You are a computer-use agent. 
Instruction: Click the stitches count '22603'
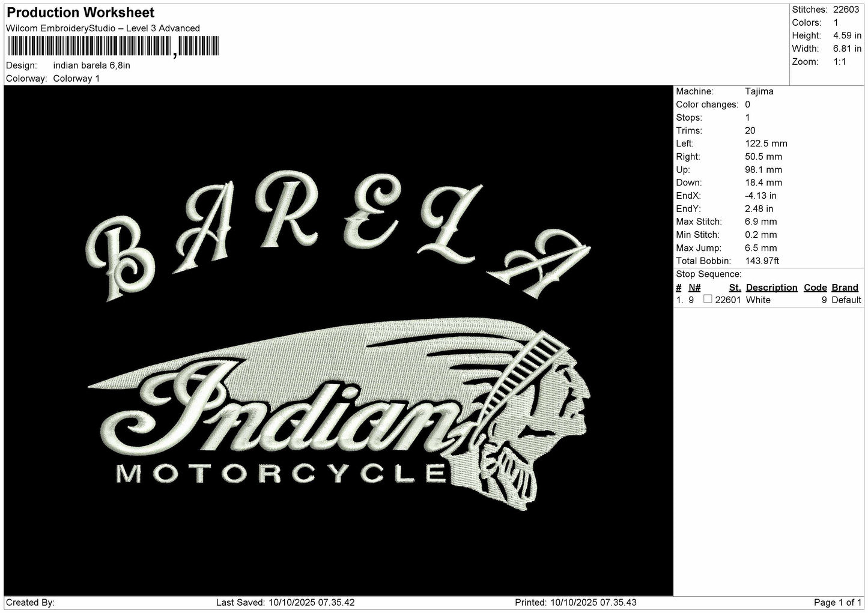point(846,10)
